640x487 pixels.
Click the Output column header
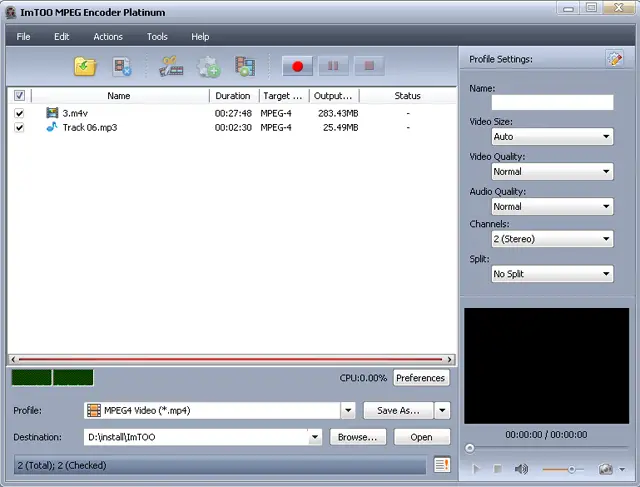click(334, 96)
